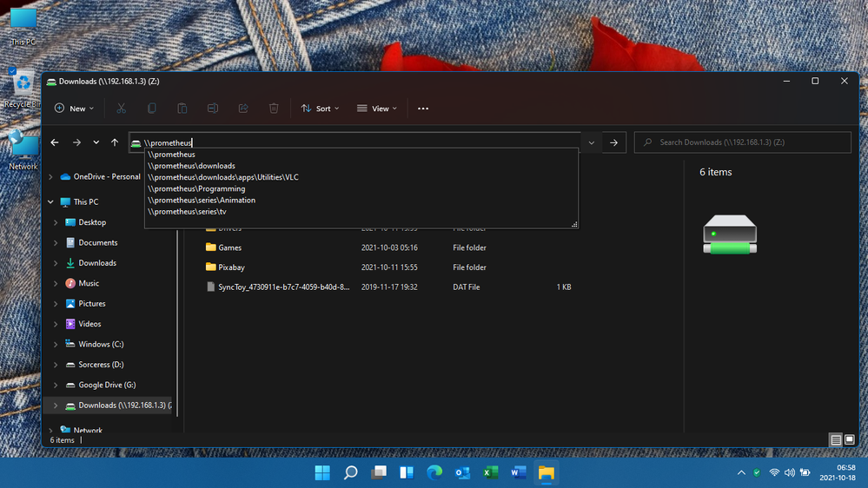
Task: Click the Copy icon in toolbar
Action: pos(152,109)
